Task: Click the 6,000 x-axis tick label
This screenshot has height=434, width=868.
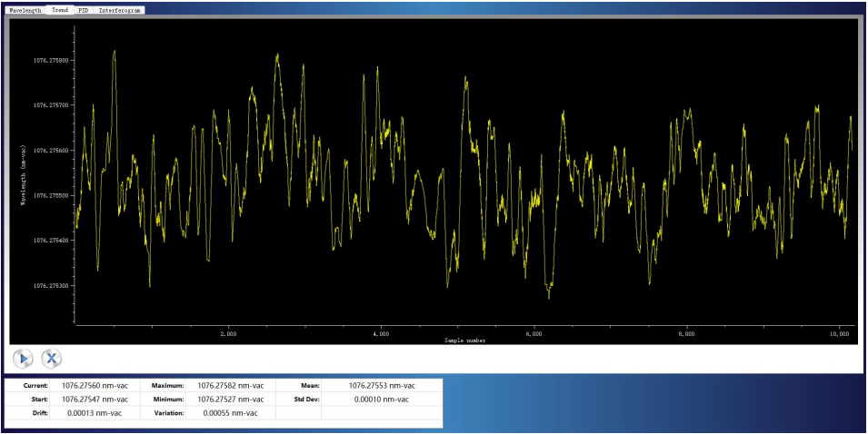Action: click(534, 334)
